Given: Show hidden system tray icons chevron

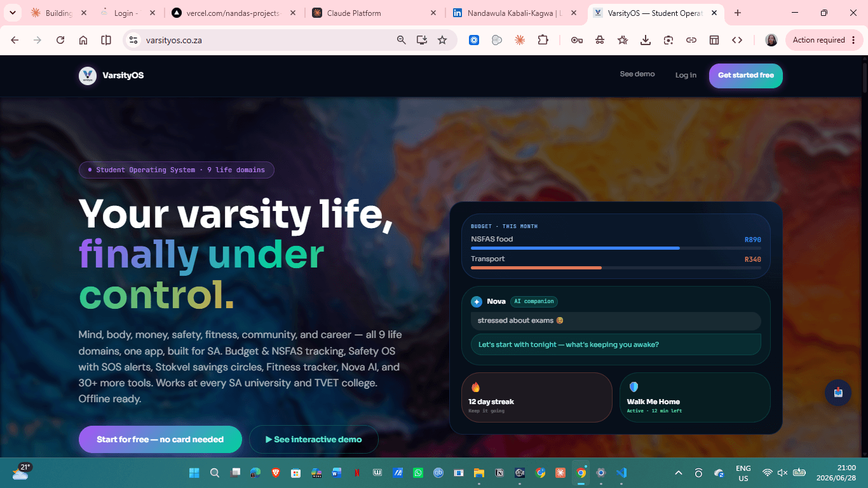Looking at the screenshot, I should click(679, 473).
